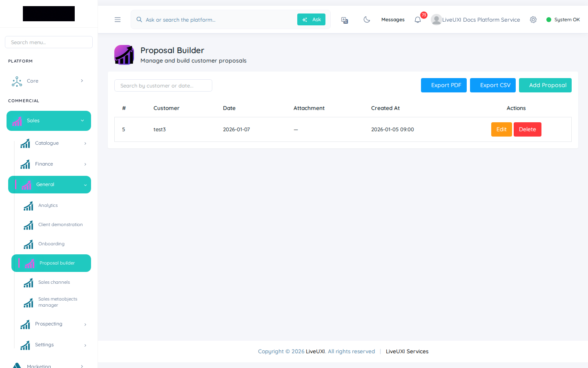Expand the Finance submenu chevron
Screen dimensions: 588x368
click(85, 164)
